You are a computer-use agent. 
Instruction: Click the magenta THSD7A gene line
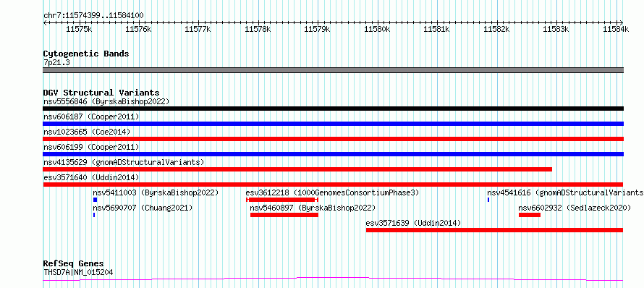(x=333, y=279)
